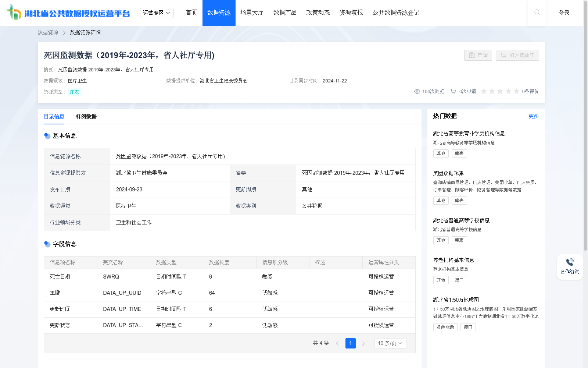Click the SWRQ English name cell
The width and height of the screenshot is (588, 368).
tap(111, 277)
